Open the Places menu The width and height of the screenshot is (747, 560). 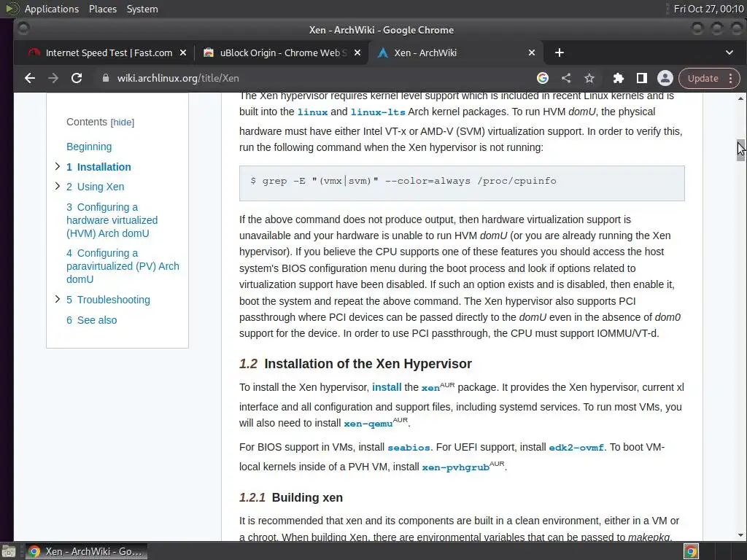click(102, 9)
